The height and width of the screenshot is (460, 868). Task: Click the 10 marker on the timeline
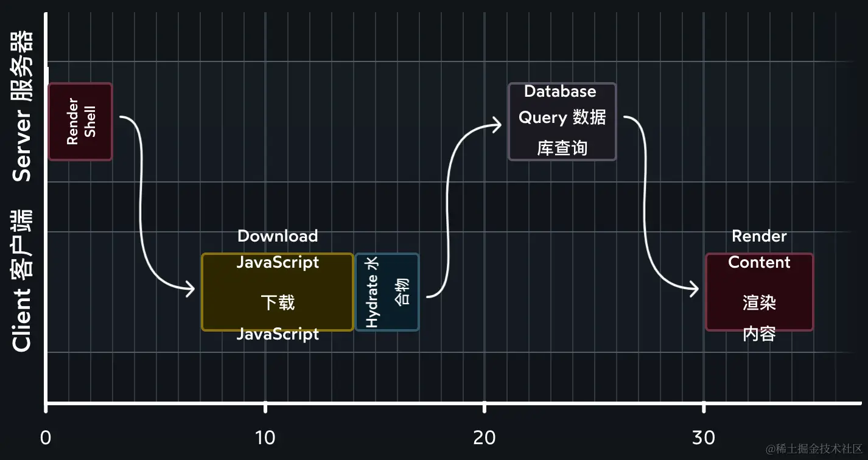click(265, 437)
